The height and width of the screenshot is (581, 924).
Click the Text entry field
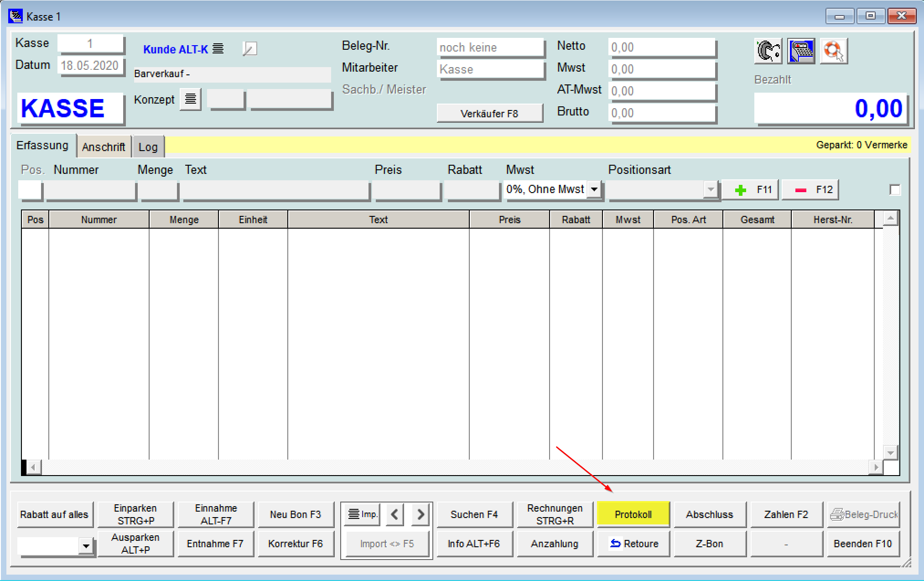[x=275, y=190]
